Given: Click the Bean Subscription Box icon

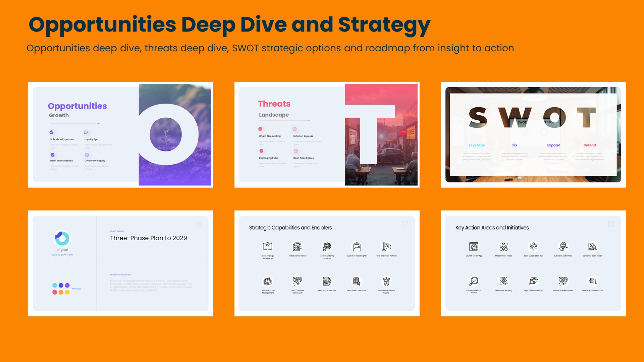Looking at the screenshot, I should point(533,247).
